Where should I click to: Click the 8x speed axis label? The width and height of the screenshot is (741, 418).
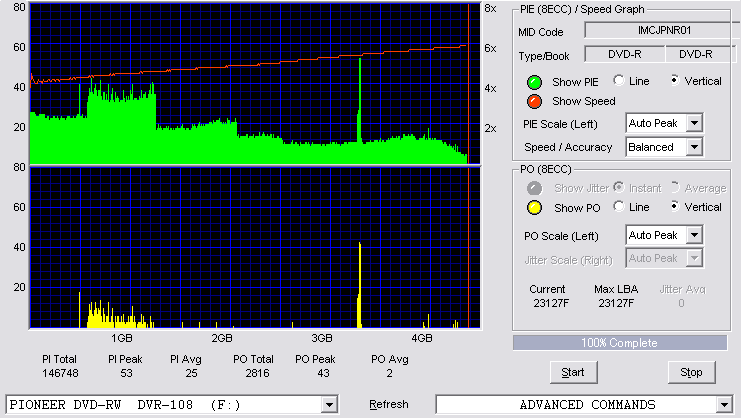point(491,9)
